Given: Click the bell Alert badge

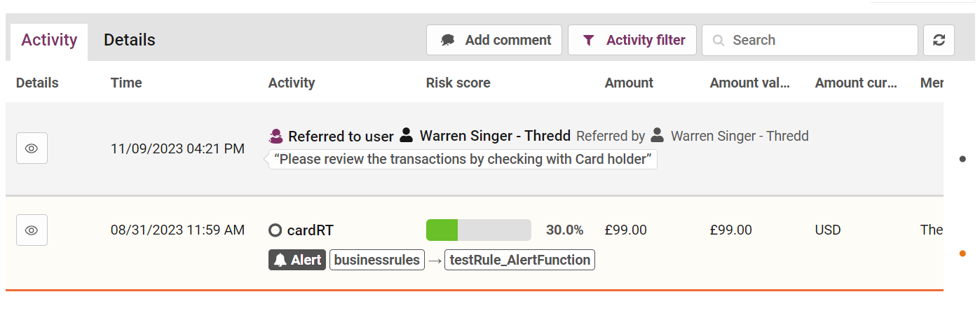Looking at the screenshot, I should click(x=297, y=260).
